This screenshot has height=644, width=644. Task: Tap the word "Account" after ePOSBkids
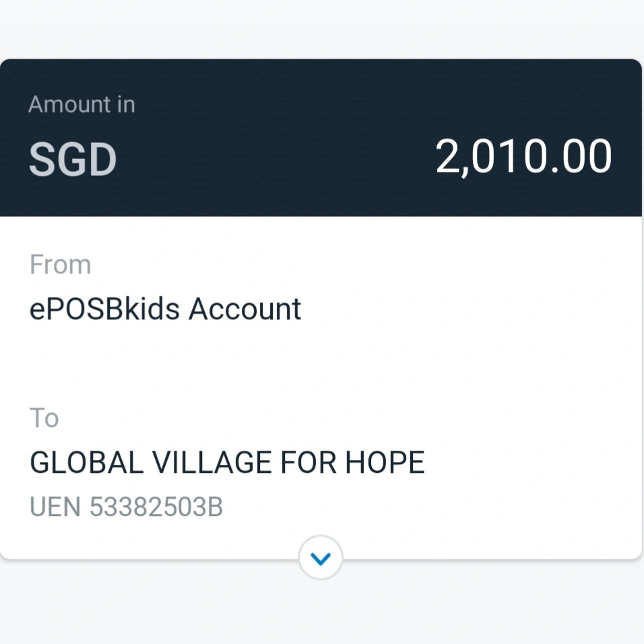245,309
